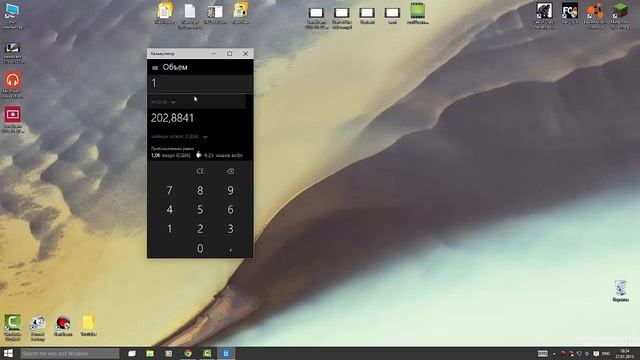The image size is (640, 360).
Task: Select the This PC monitor desktop icon
Action: [12, 16]
